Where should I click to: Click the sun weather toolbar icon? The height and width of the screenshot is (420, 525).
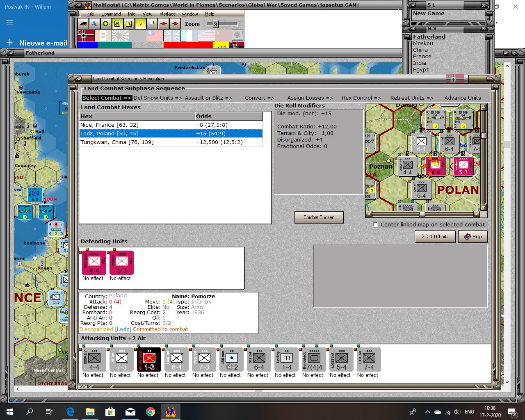(140, 24)
